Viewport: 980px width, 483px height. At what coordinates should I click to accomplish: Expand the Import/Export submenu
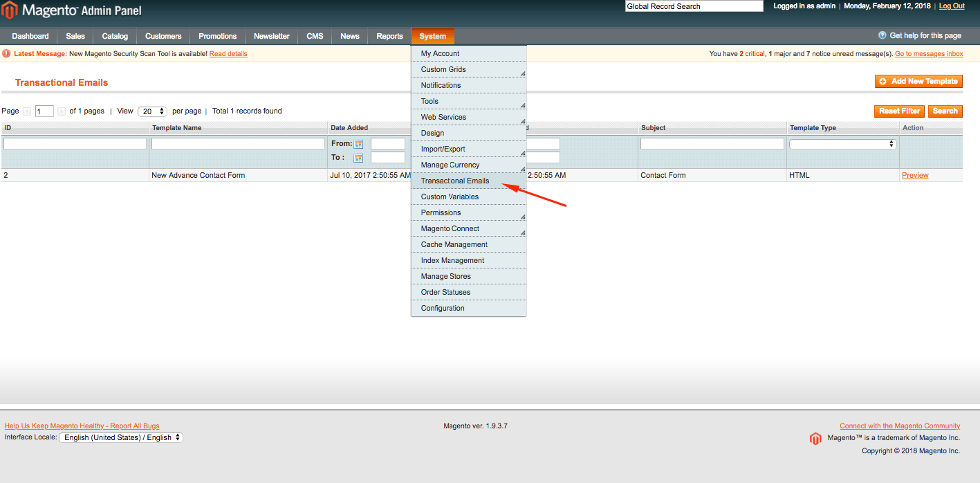469,149
